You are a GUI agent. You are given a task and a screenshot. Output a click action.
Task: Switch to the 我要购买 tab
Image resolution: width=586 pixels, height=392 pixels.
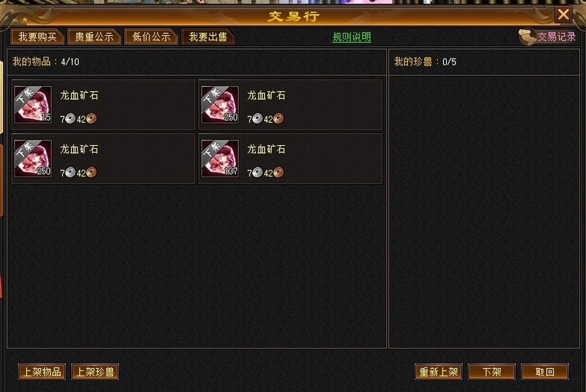click(37, 37)
